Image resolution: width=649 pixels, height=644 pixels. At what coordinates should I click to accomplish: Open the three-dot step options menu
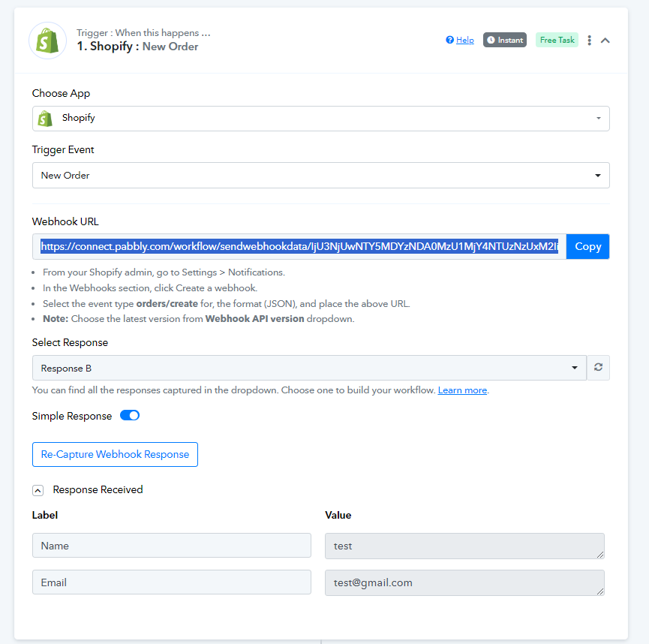point(590,41)
